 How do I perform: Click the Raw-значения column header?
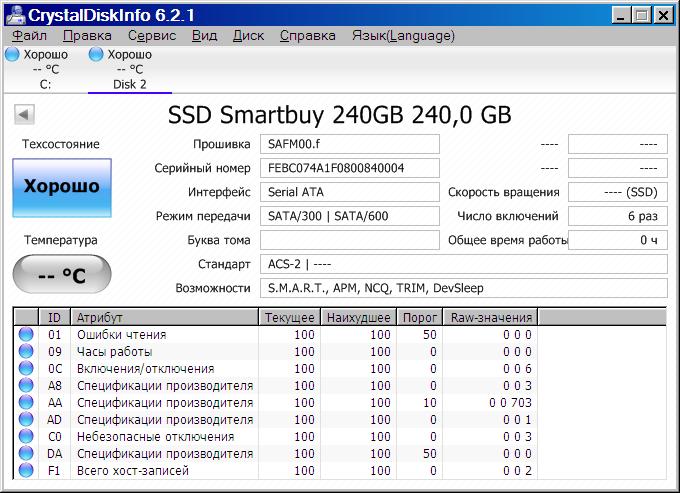(490, 317)
